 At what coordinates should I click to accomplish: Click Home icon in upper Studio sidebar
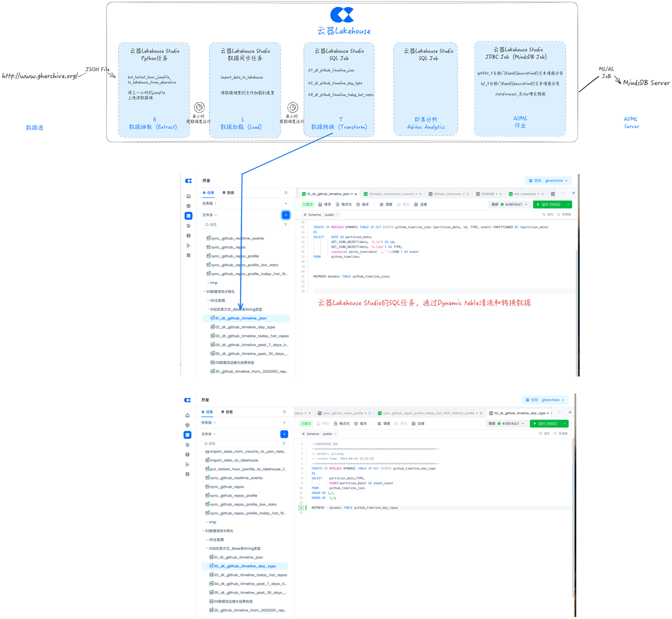[188, 196]
